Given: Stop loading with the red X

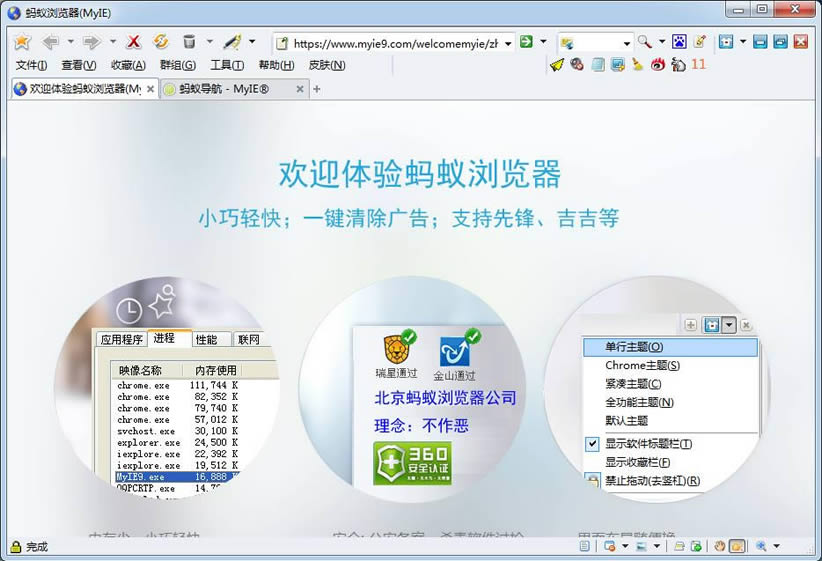Looking at the screenshot, I should (x=134, y=41).
